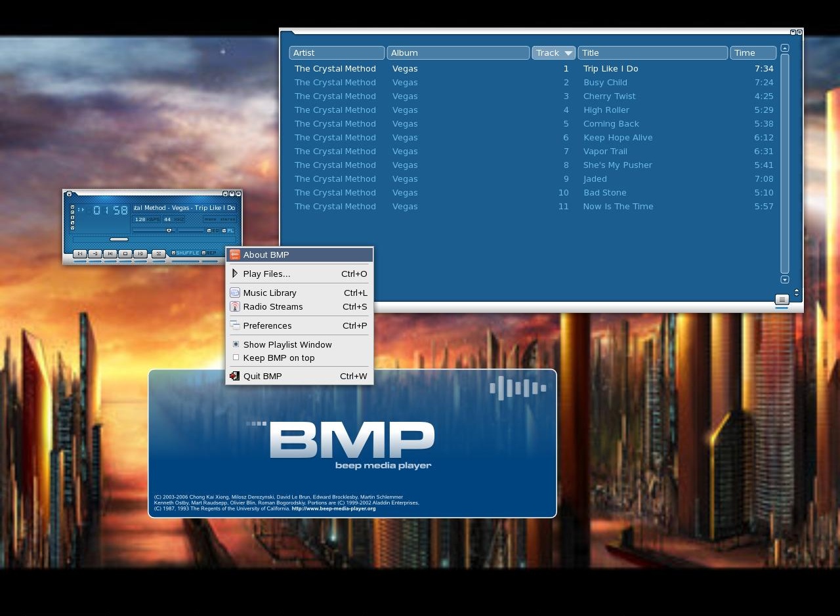Toggle Shuffle in the player
The image size is (840, 616).
click(185, 253)
